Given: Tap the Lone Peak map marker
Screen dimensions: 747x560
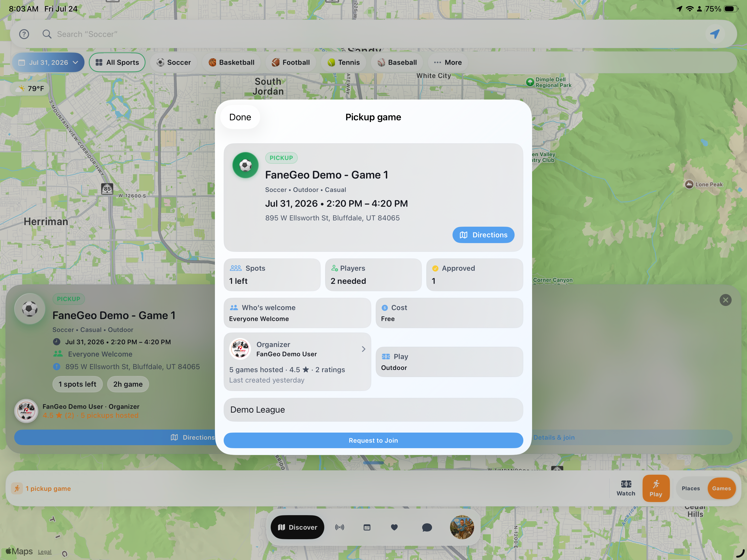Looking at the screenshot, I should click(689, 184).
